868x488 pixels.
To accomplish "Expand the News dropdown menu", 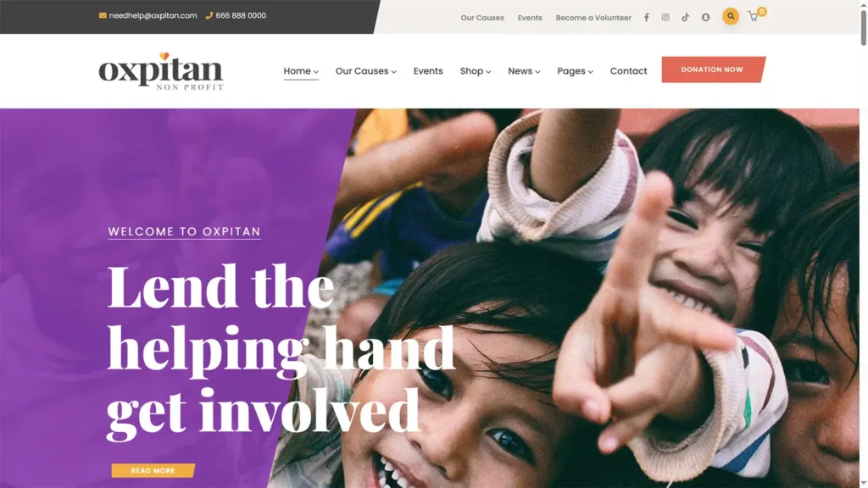I will [x=524, y=71].
